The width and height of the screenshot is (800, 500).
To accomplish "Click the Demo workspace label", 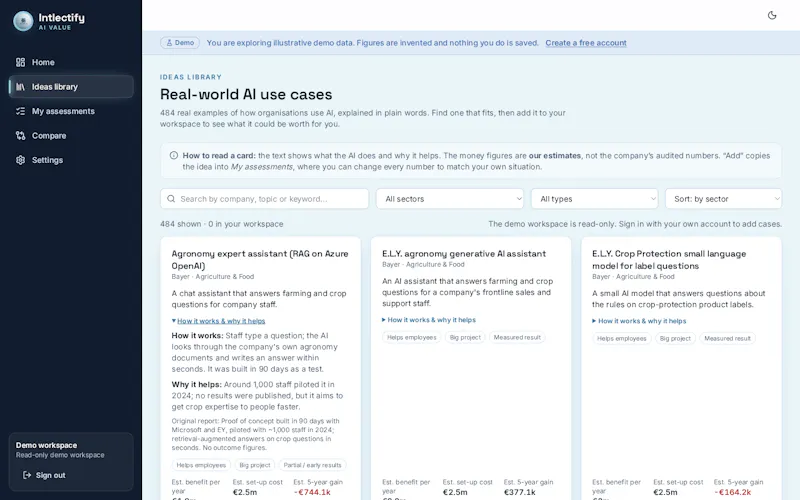I will 46,445.
